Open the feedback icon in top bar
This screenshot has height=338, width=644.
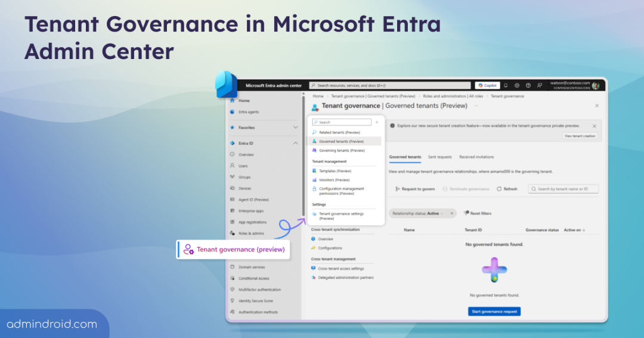click(540, 85)
